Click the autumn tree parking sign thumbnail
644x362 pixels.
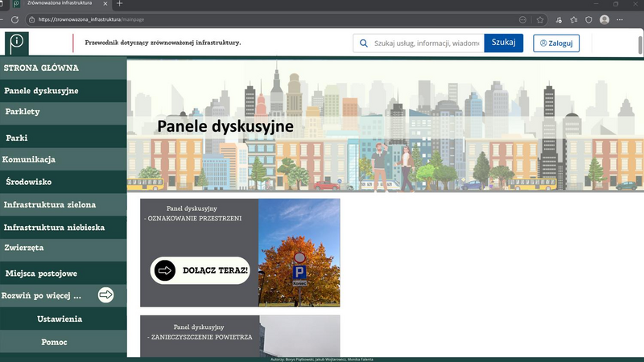(299, 253)
